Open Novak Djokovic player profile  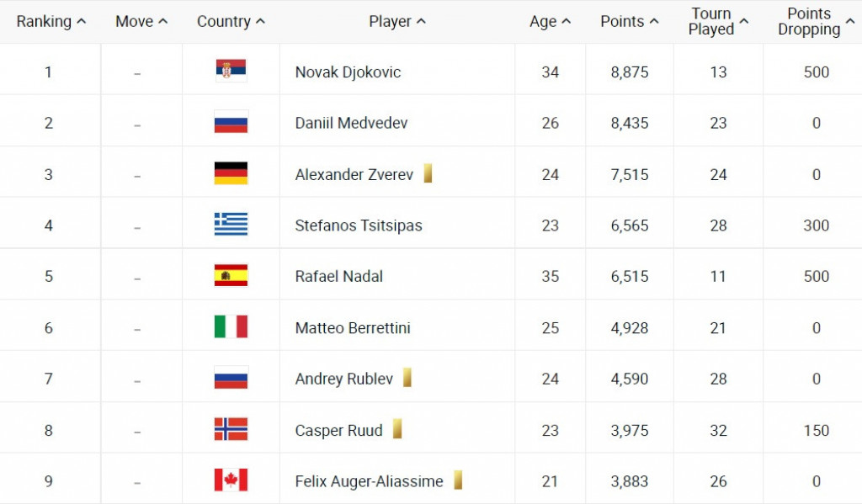point(348,72)
